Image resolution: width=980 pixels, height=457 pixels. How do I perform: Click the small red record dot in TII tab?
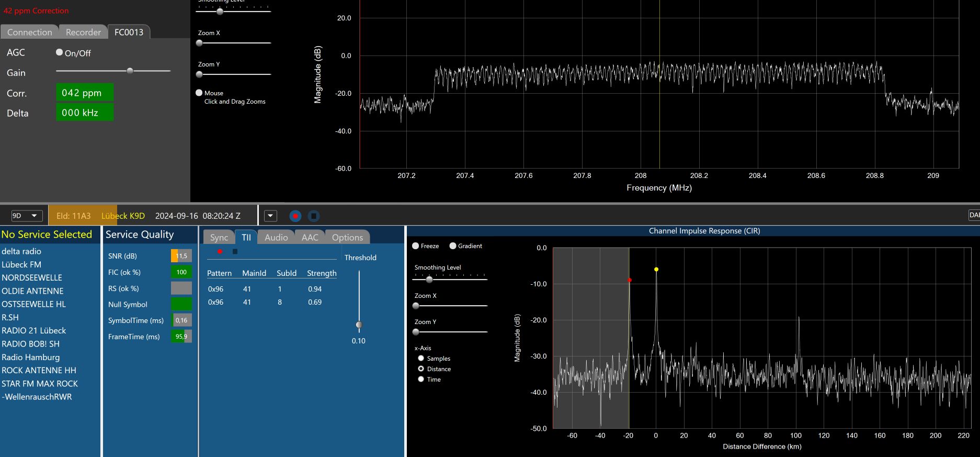coord(220,252)
